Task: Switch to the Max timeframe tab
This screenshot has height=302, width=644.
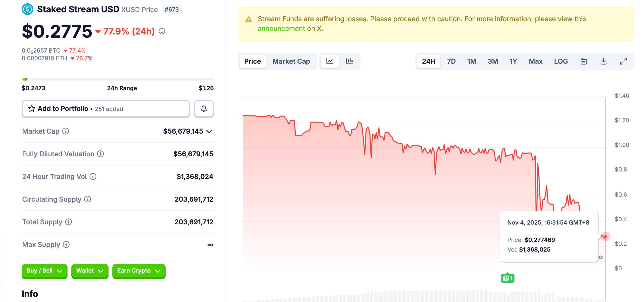Action: [x=535, y=61]
